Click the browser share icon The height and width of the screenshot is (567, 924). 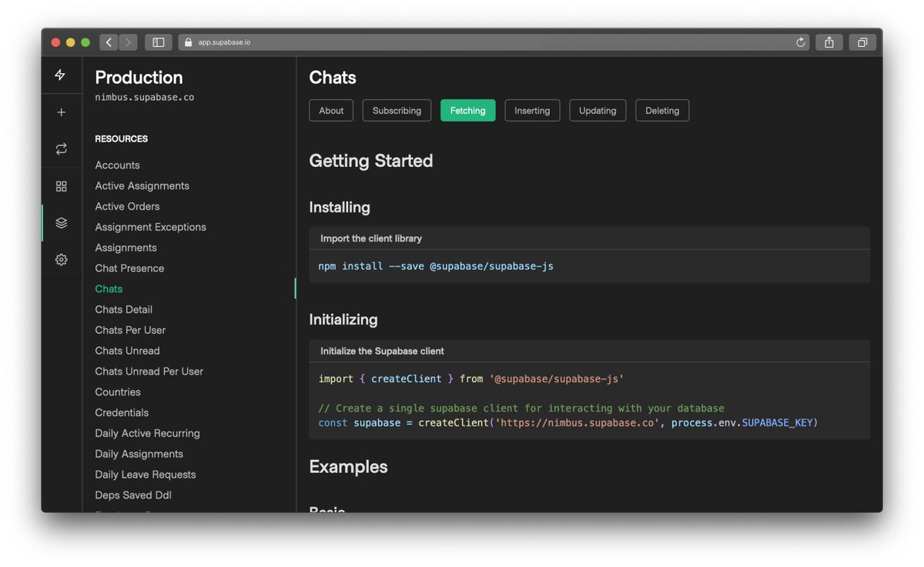click(829, 42)
